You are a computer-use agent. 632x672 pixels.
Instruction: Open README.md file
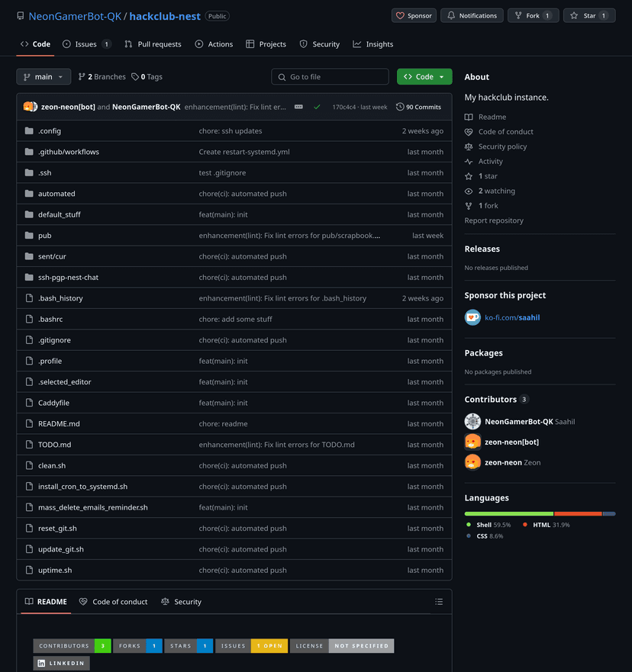pyautogui.click(x=59, y=424)
